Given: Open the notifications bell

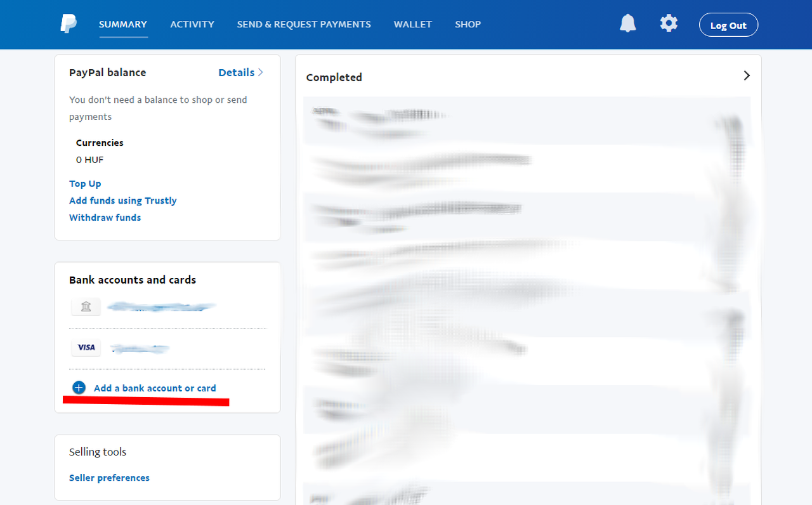Looking at the screenshot, I should [628, 23].
